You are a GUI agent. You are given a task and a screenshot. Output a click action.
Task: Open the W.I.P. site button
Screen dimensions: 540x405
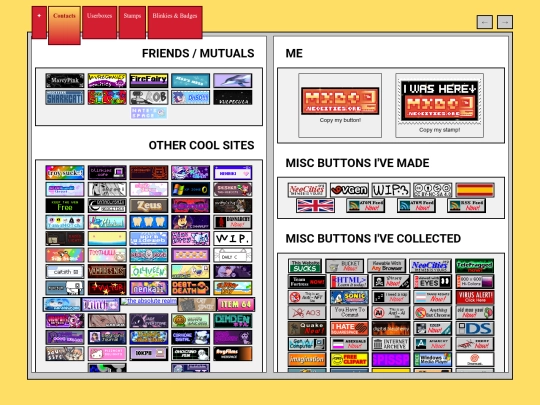pos(232,238)
